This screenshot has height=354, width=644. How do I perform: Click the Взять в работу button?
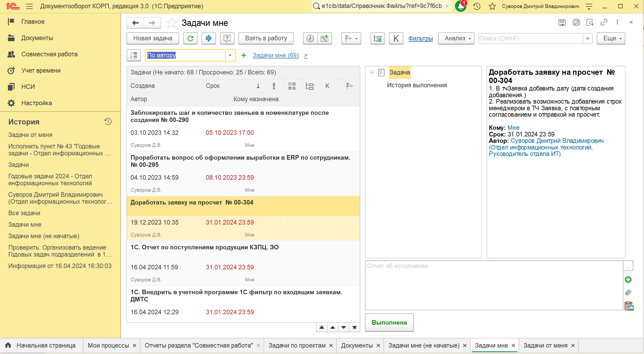[x=266, y=38]
